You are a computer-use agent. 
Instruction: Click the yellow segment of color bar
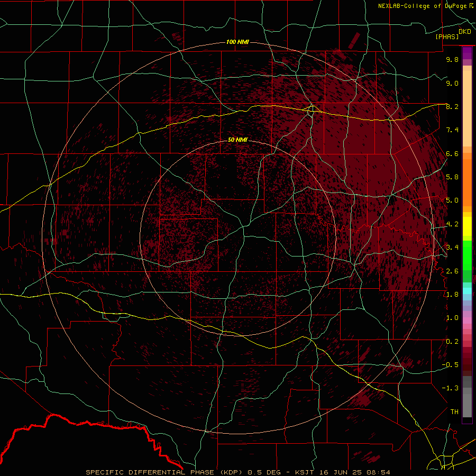[467, 226]
